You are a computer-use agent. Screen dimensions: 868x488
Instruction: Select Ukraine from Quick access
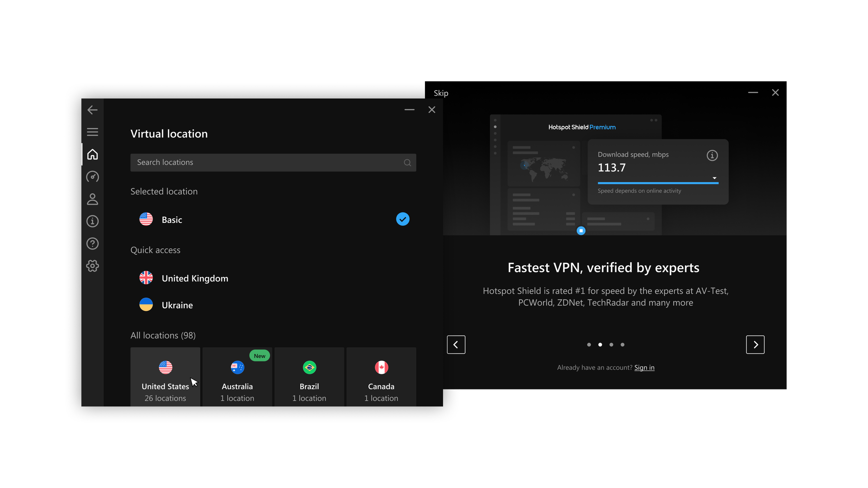[177, 305]
